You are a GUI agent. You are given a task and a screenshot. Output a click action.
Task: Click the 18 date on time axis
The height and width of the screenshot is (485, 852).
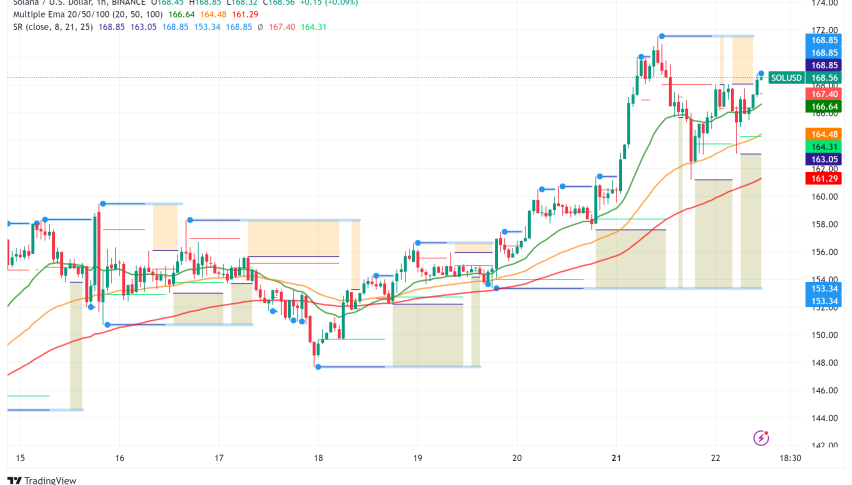point(318,458)
